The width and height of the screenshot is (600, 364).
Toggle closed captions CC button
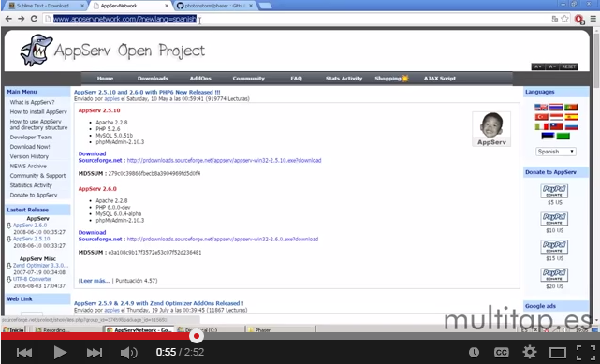tap(502, 352)
